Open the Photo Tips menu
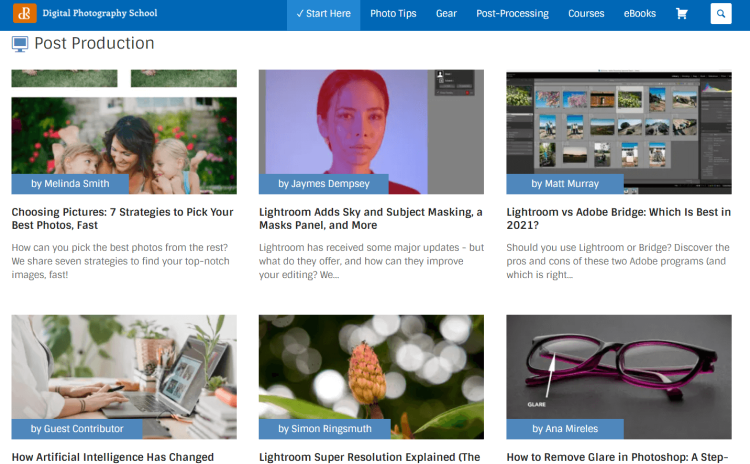Viewport: 750px width, 464px height. (393, 13)
